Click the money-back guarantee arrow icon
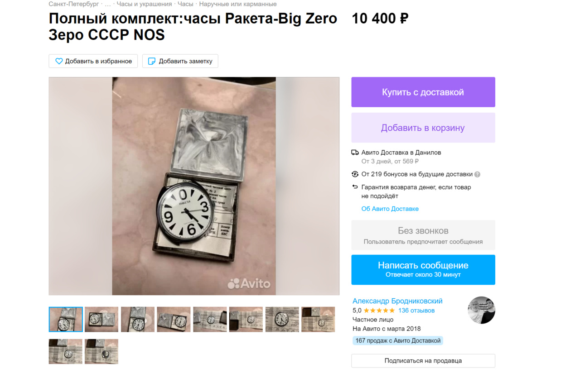The height and width of the screenshot is (392, 580). [355, 187]
